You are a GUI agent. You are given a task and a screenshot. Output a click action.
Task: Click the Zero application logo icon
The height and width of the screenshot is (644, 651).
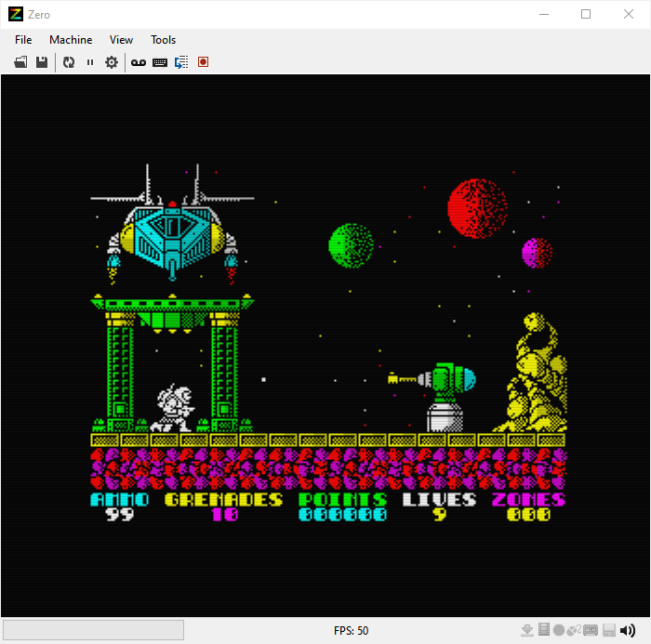[16, 14]
